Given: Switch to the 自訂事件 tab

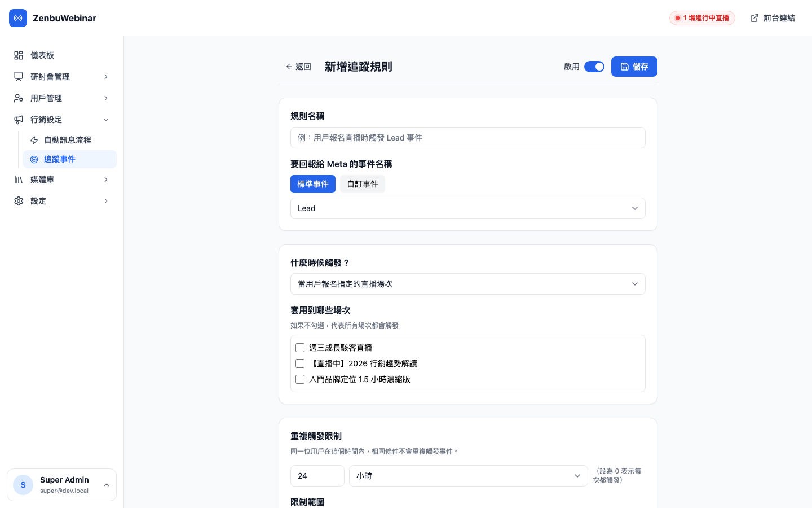Looking at the screenshot, I should pyautogui.click(x=363, y=184).
